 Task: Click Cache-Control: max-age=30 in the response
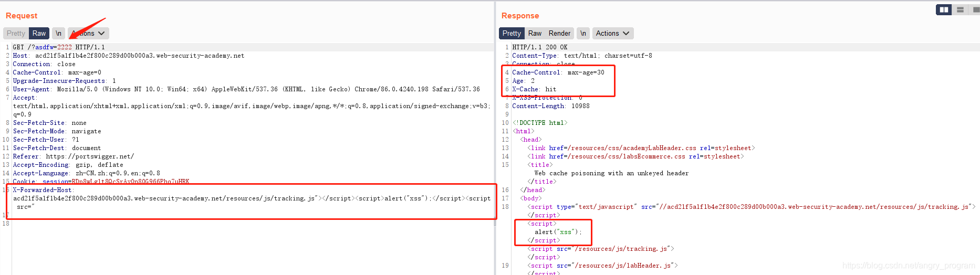tap(558, 72)
